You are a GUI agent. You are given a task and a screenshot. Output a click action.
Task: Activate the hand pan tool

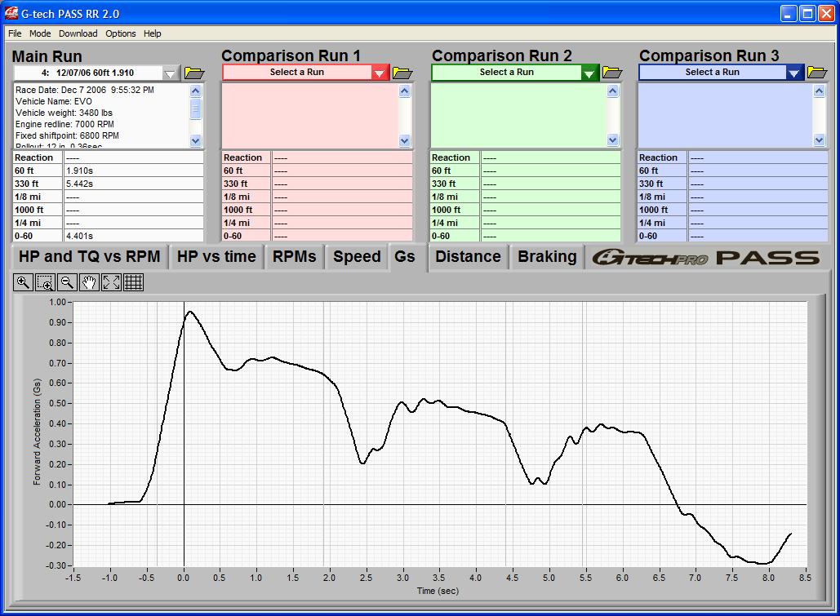point(89,282)
